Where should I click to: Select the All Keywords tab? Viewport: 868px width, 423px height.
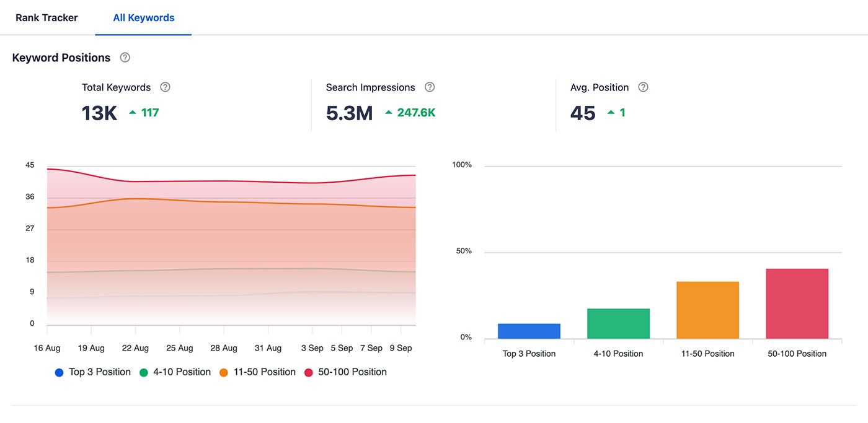point(143,17)
